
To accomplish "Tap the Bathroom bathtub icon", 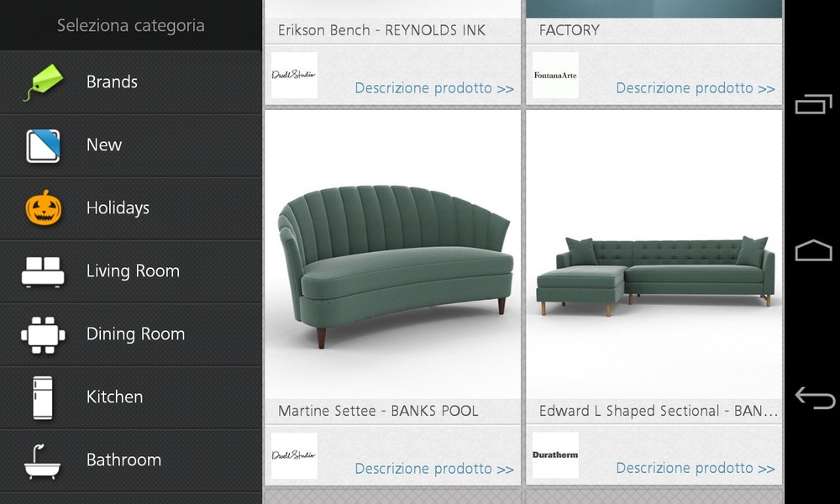I will tap(42, 461).
